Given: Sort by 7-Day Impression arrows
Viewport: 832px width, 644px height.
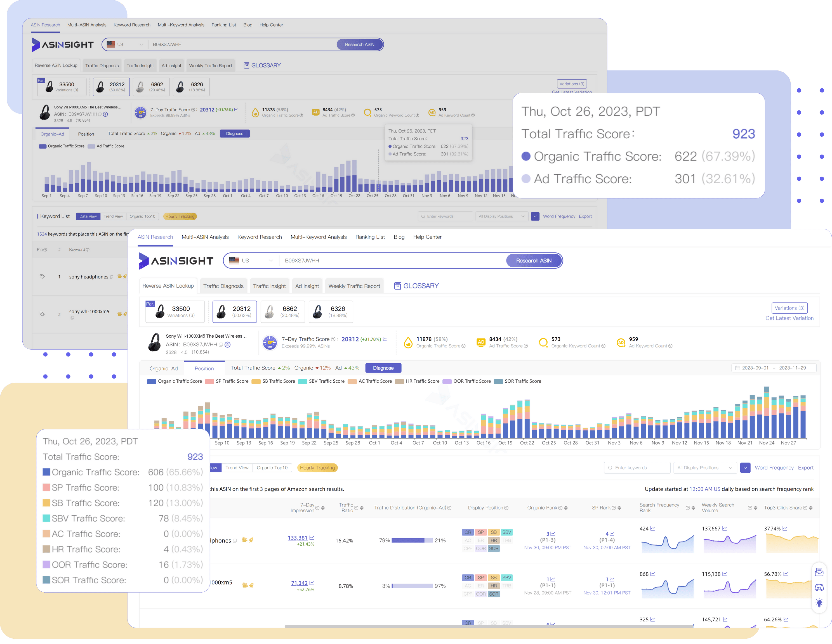Looking at the screenshot, I should tap(323, 508).
